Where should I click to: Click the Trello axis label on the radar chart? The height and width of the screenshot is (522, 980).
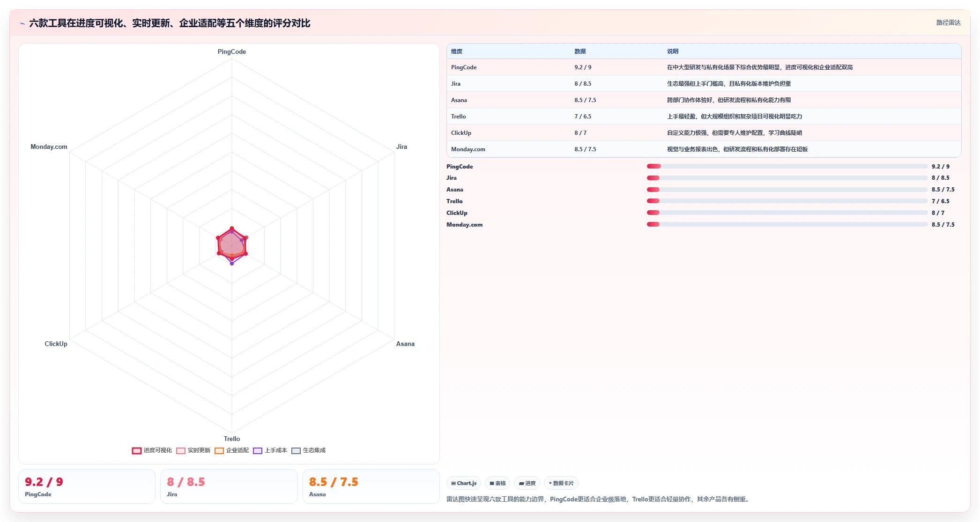pos(232,439)
